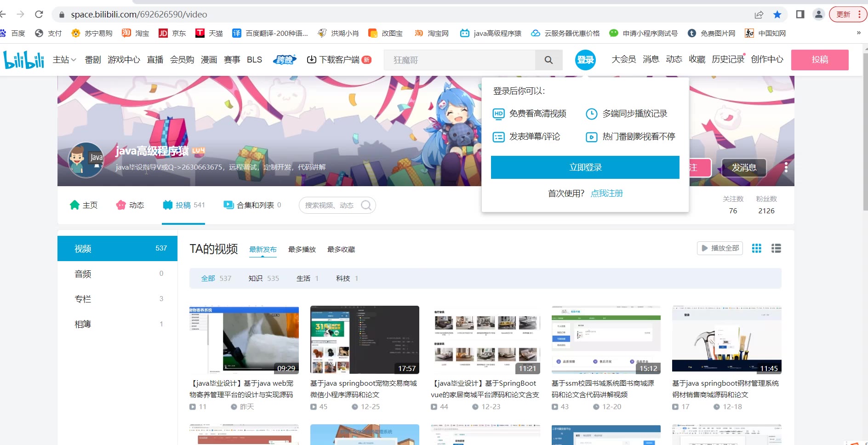The height and width of the screenshot is (445, 868).
Task: Filter by 科技 category
Action: 347,278
